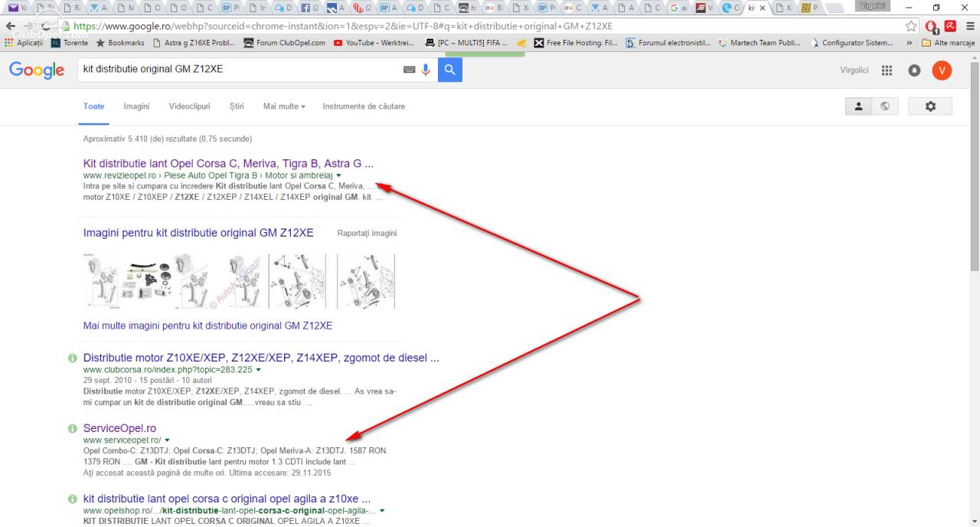Open kit distributie lant opel corsa c original
980x527 pixels.
point(227,499)
